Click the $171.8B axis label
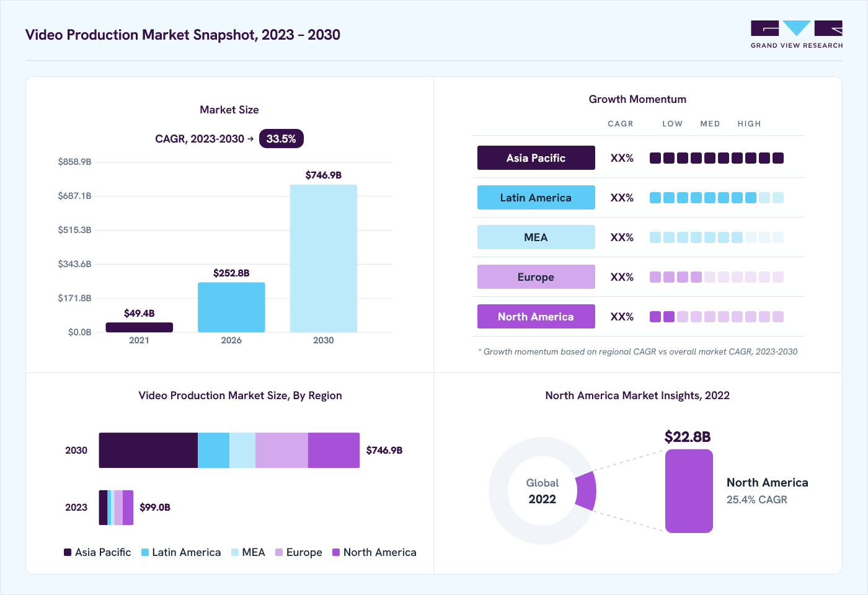 [x=74, y=298]
